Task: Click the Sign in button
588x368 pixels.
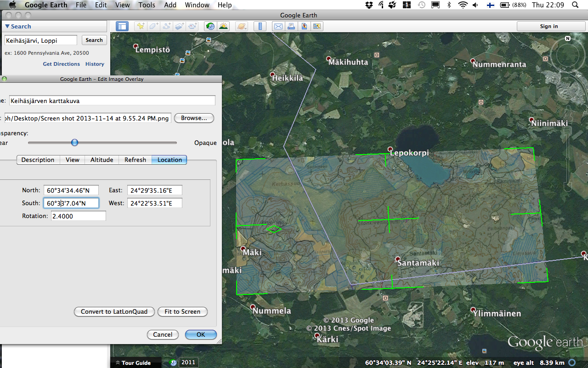Action: (x=549, y=26)
